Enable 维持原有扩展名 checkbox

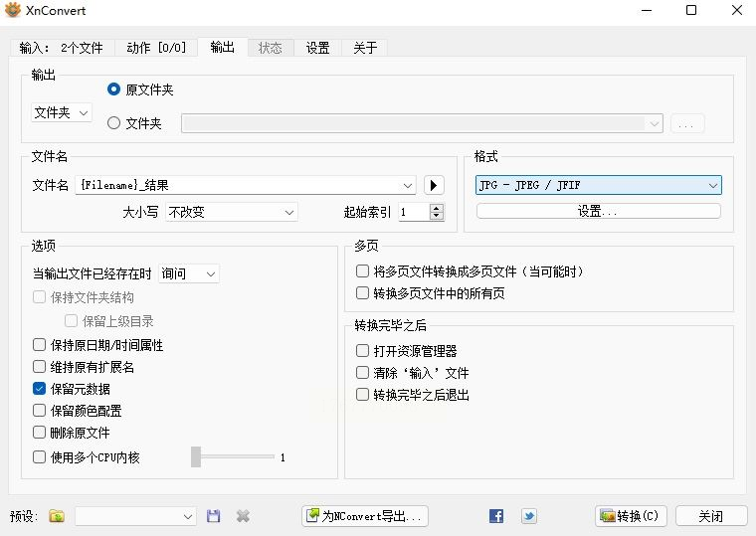39,366
